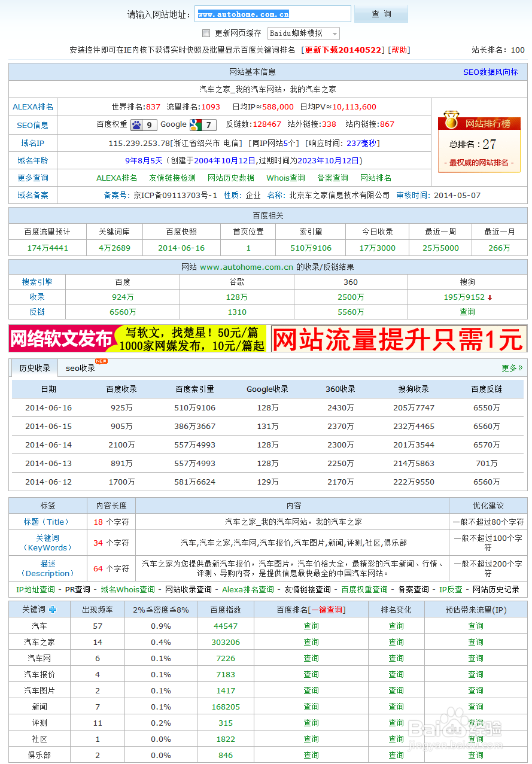
Task: Click the 同IP网站5个 link
Action: tap(273, 143)
